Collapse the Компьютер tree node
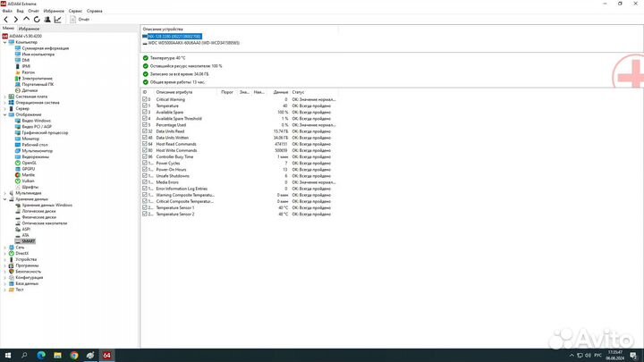 (x=5, y=42)
